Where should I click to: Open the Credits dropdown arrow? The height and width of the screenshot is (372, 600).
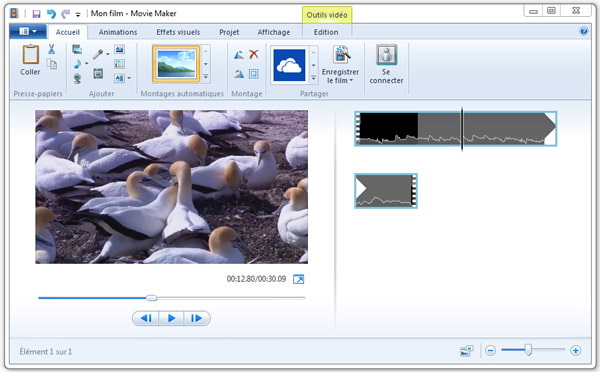pyautogui.click(x=129, y=78)
